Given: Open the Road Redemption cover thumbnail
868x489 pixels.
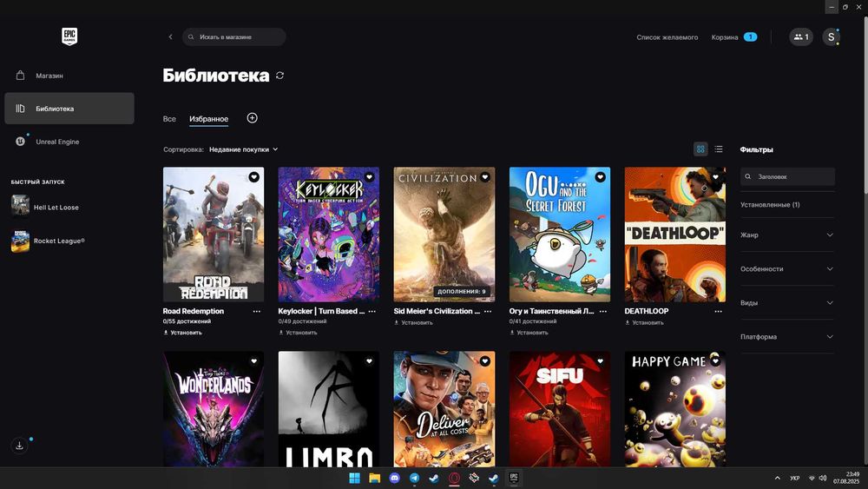Looking at the screenshot, I should (x=214, y=235).
